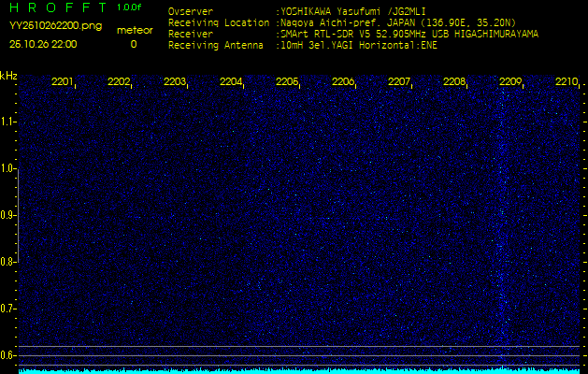The image size is (588, 374).
Task: Click the HROFFT title text
Action: point(56,7)
